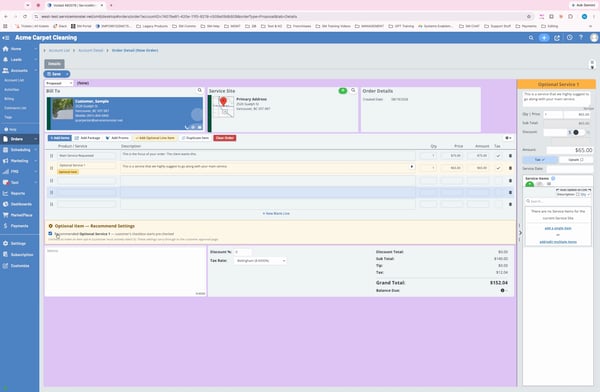Click the Add Items button

60,138
